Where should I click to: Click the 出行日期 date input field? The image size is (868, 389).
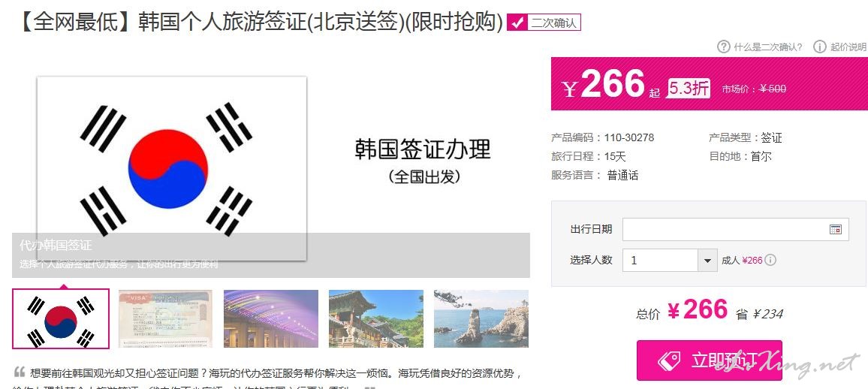(x=735, y=229)
